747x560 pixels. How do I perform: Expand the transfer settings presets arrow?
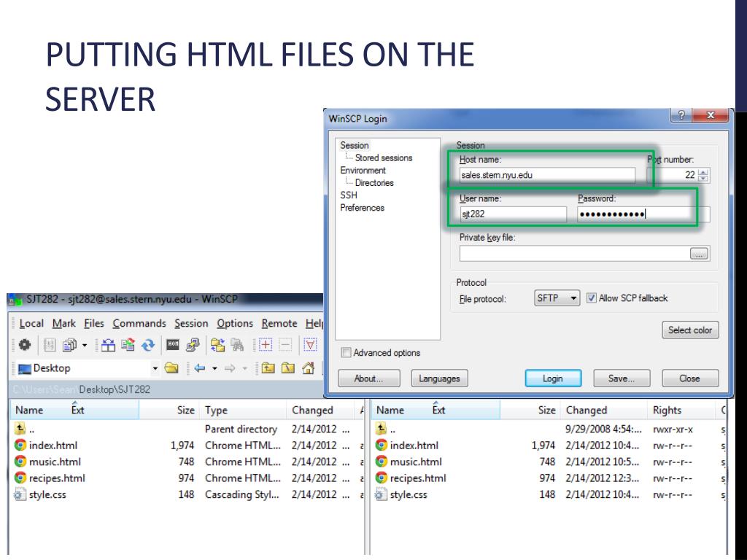pyautogui.click(x=85, y=345)
